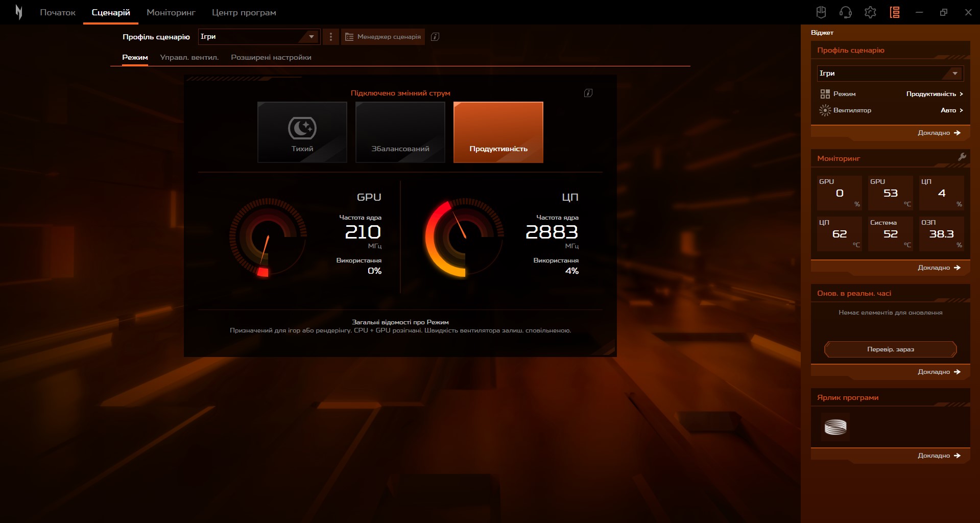Click info icon next to Менеджер сценарія
Viewport: 980px width, 523px height.
(435, 37)
